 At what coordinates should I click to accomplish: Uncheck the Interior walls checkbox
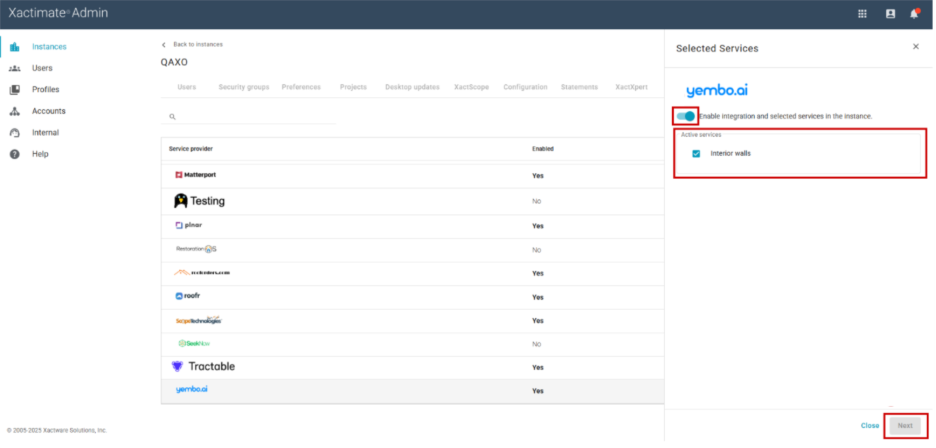pos(696,154)
